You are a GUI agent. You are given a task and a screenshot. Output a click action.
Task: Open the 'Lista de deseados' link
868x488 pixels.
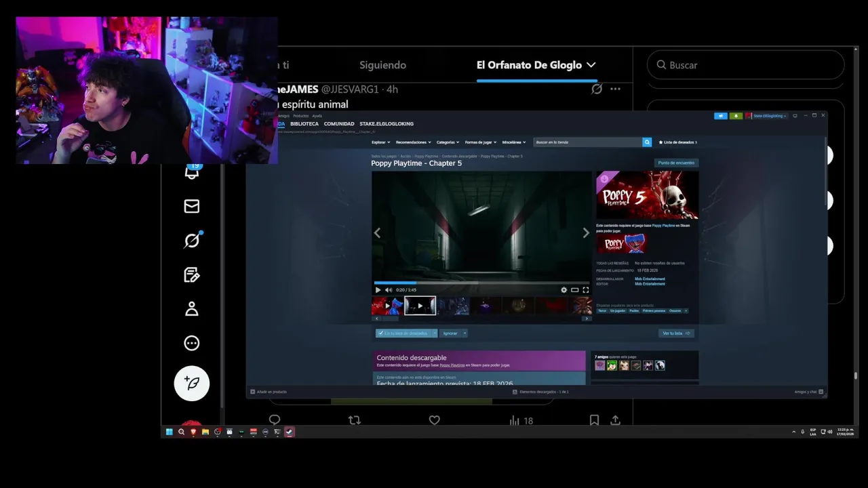(677, 142)
